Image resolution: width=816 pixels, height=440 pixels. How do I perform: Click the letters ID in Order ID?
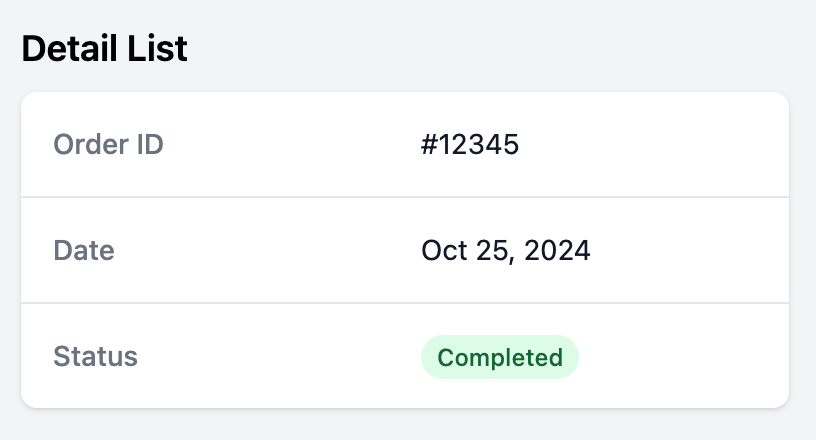[150, 144]
